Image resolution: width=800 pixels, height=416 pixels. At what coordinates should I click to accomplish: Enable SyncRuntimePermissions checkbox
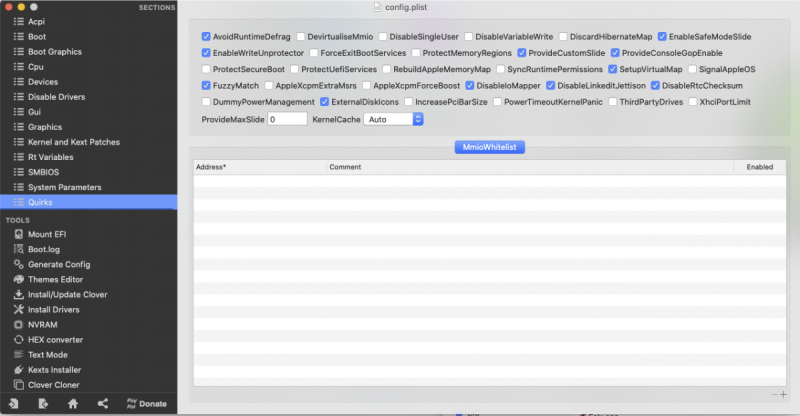(501, 69)
